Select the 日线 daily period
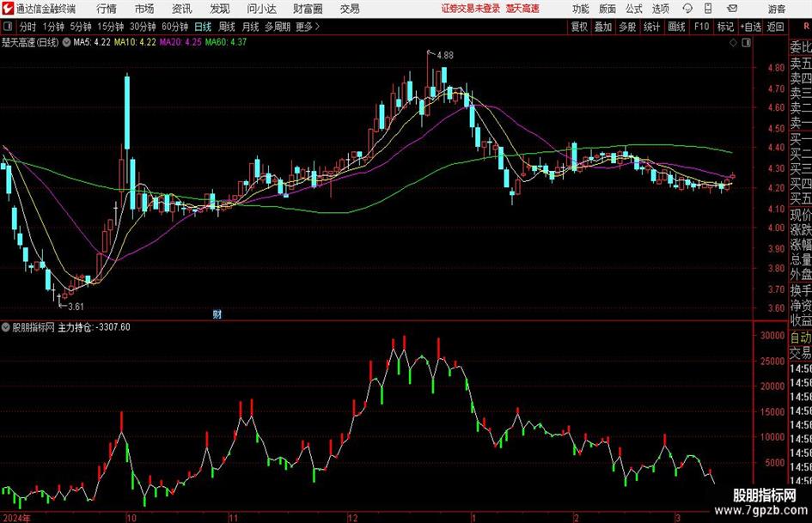Viewport: 812px width, 523px height. pos(203,27)
